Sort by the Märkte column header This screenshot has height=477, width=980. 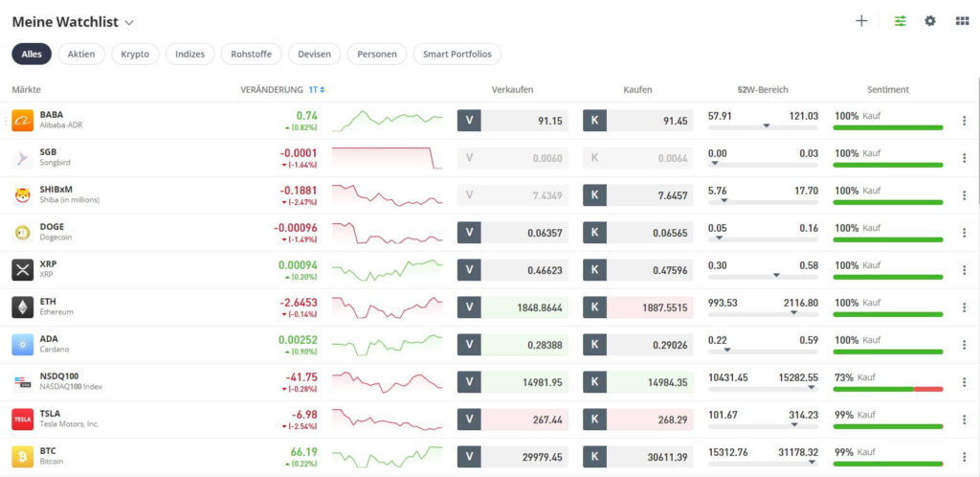[26, 90]
